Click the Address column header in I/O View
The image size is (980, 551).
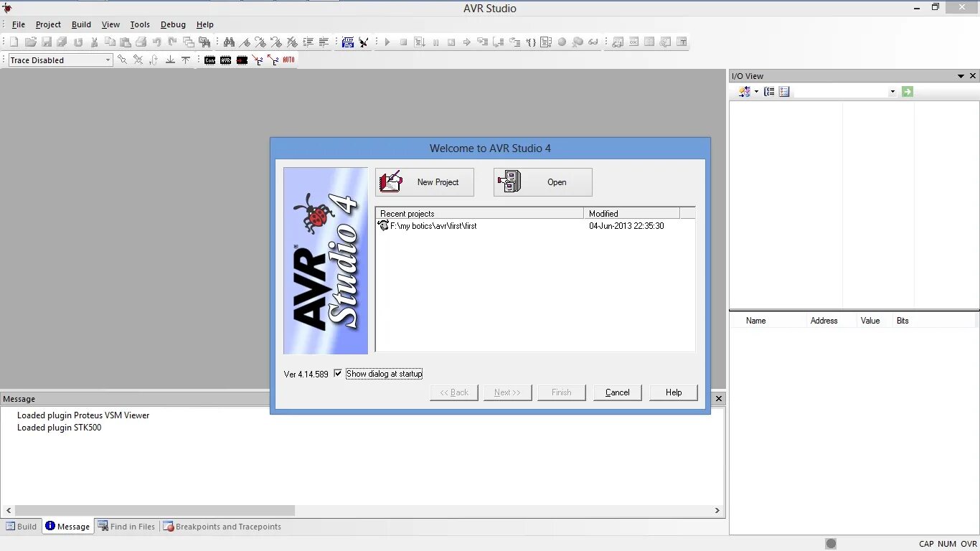(831, 321)
